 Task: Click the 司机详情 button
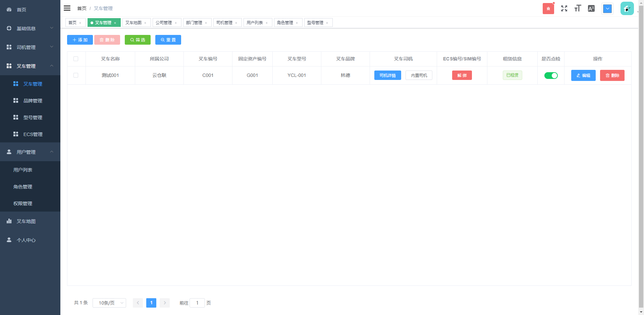pyautogui.click(x=387, y=76)
